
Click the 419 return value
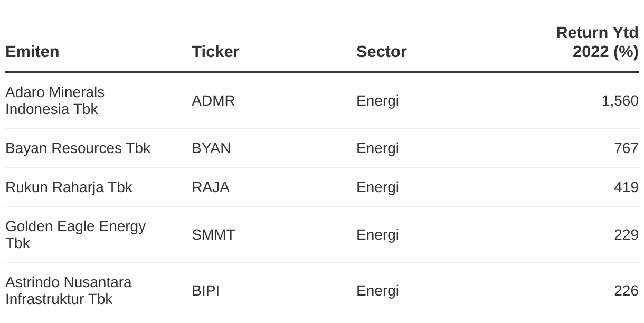point(626,187)
